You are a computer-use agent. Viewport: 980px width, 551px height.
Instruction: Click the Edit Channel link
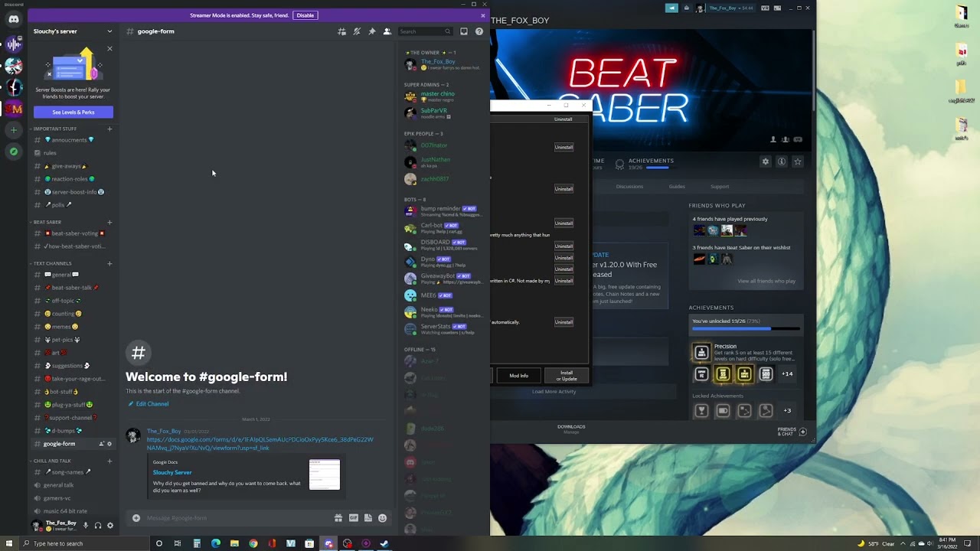(x=149, y=404)
